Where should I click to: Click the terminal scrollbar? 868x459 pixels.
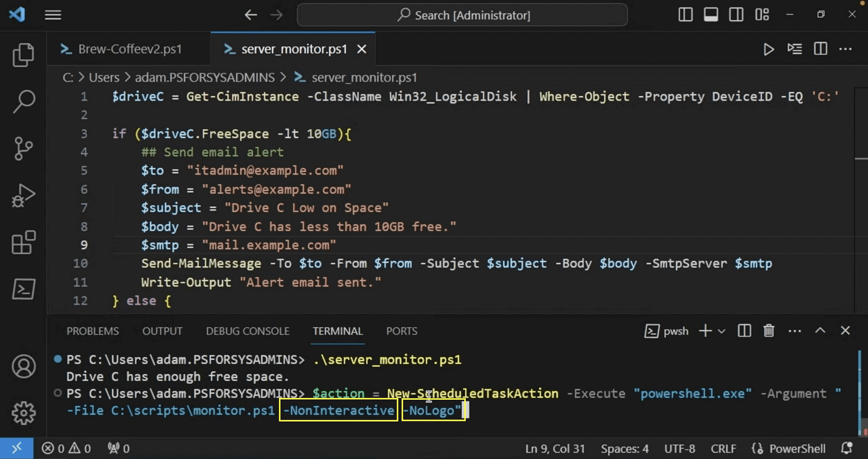tap(863, 393)
